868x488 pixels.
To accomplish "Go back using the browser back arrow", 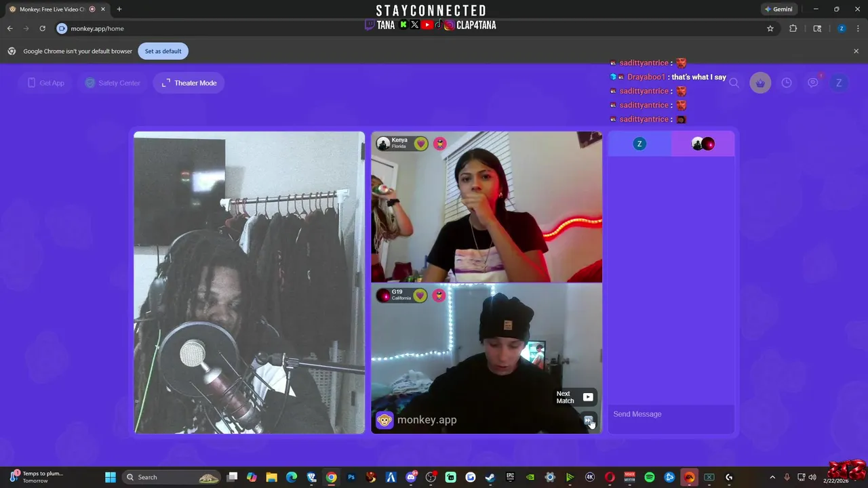I will pyautogui.click(x=9, y=28).
